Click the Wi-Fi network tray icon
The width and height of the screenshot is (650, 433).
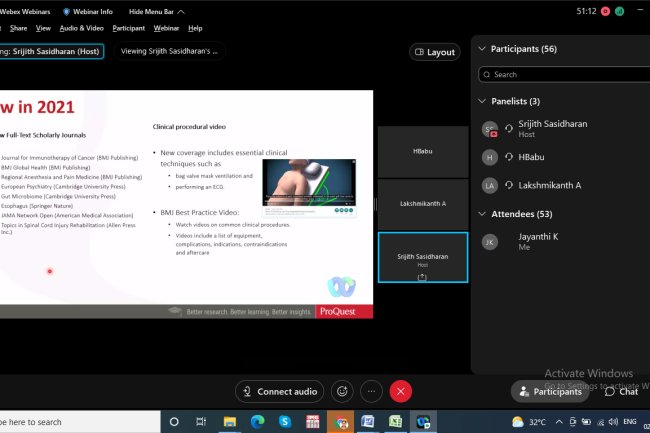600,422
